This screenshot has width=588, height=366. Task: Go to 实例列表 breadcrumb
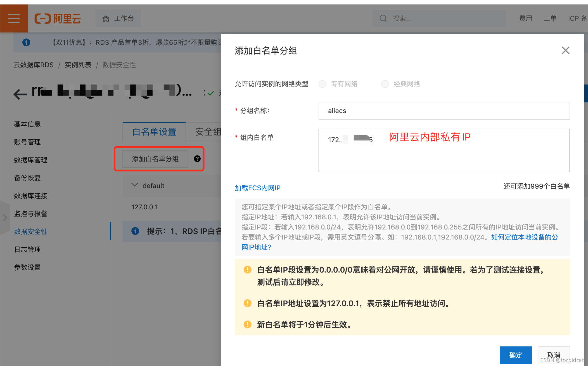78,65
